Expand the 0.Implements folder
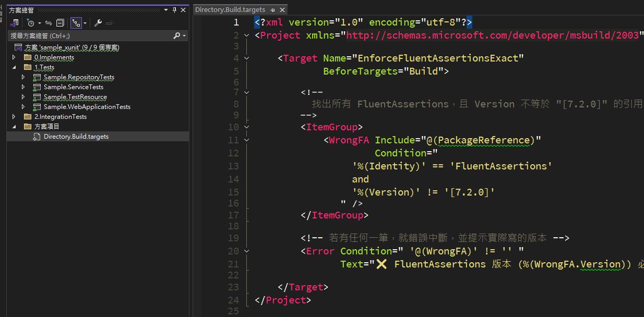 click(x=14, y=57)
